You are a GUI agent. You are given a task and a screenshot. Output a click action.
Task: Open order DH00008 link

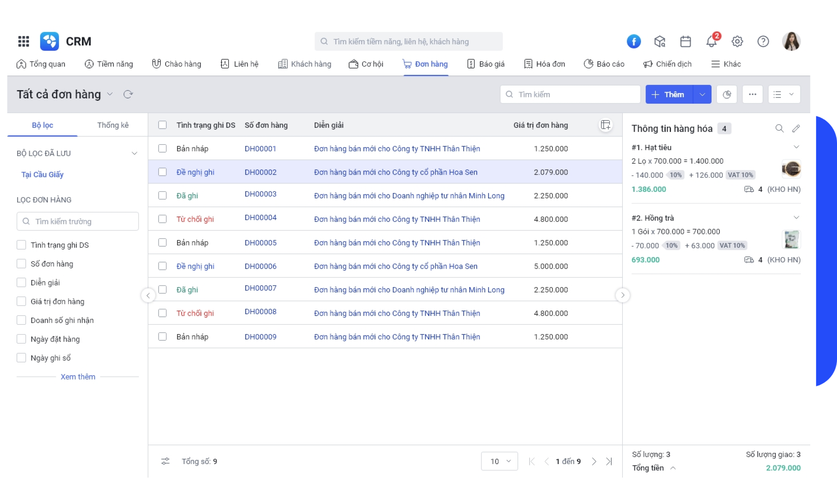pyautogui.click(x=260, y=312)
